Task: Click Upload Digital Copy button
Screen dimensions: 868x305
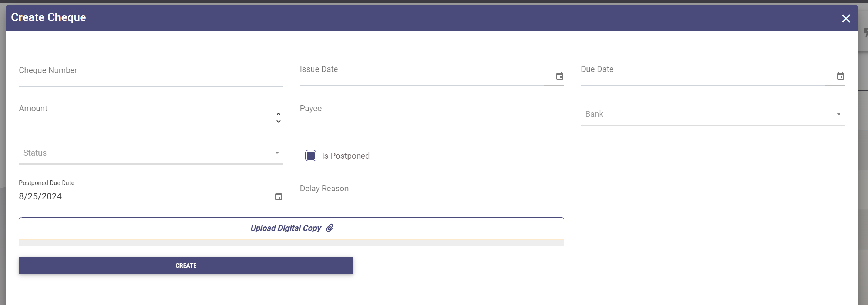Action: click(291, 228)
